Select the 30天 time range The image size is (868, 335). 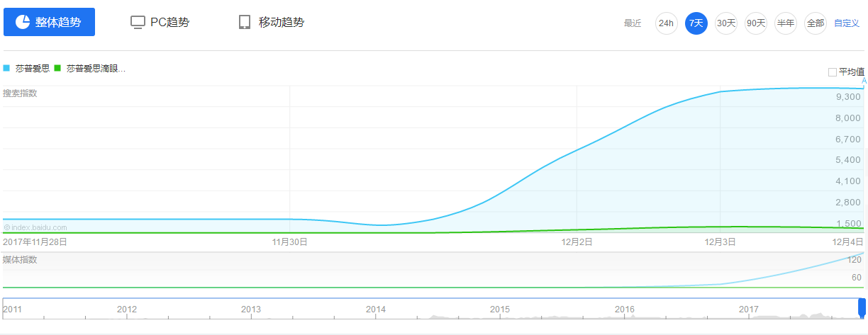[x=726, y=23]
